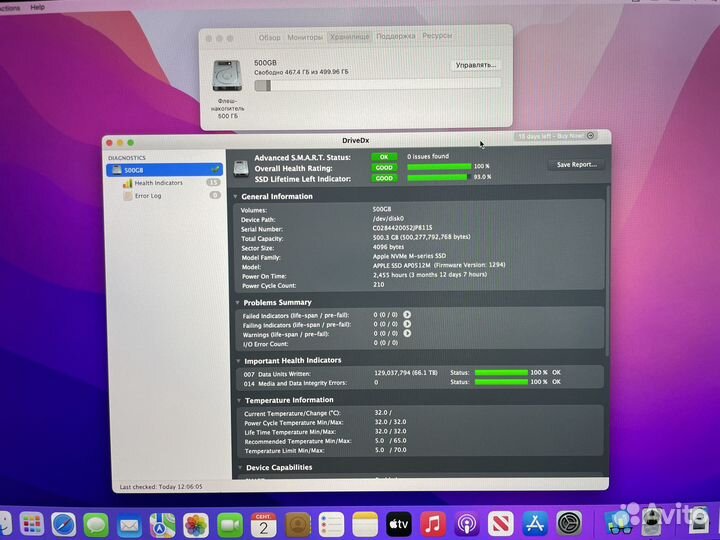Open Contacts app in the Dock
Image resolution: width=720 pixels, height=540 pixels.
pos(298,524)
